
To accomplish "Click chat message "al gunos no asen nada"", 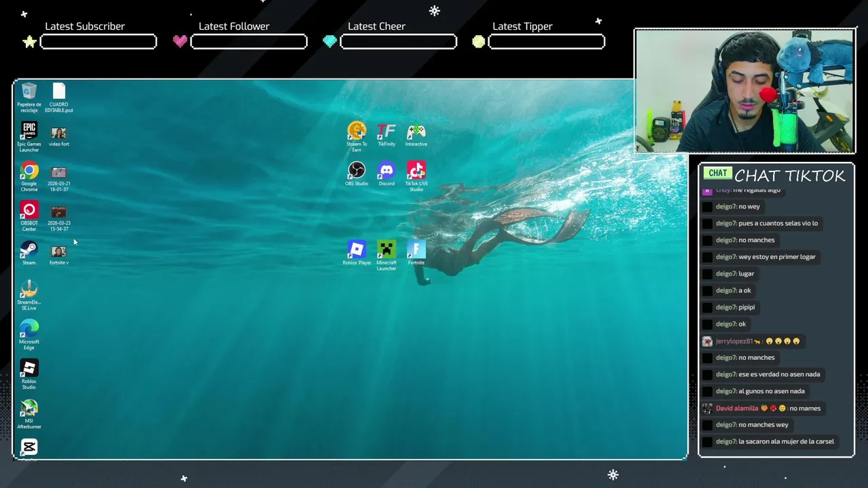I will click(772, 391).
